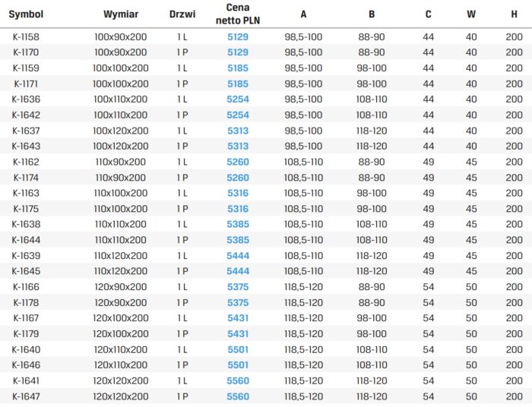Image resolution: width=532 pixels, height=407 pixels.
Task: Select symbol K-1174
Action: pos(26,178)
